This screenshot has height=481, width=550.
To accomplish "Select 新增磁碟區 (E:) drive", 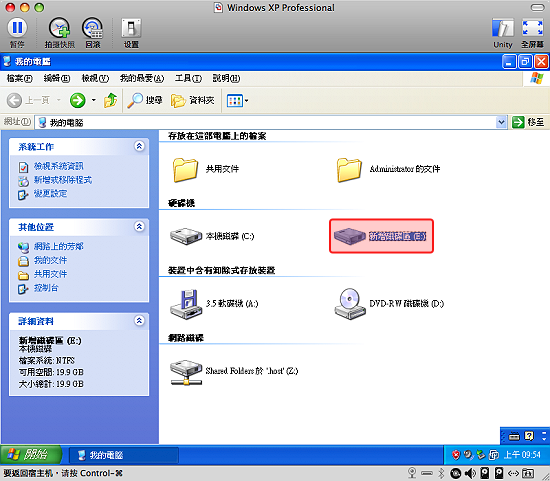I will point(380,236).
